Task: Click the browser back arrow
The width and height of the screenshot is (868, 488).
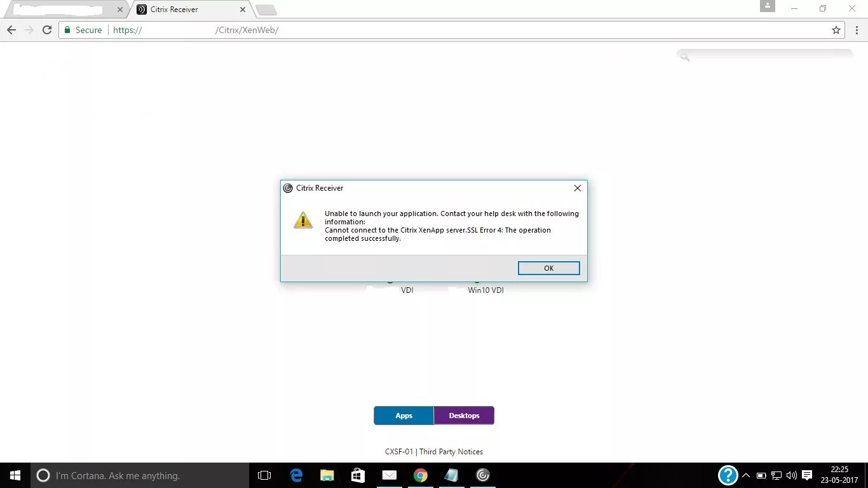Action: [11, 30]
